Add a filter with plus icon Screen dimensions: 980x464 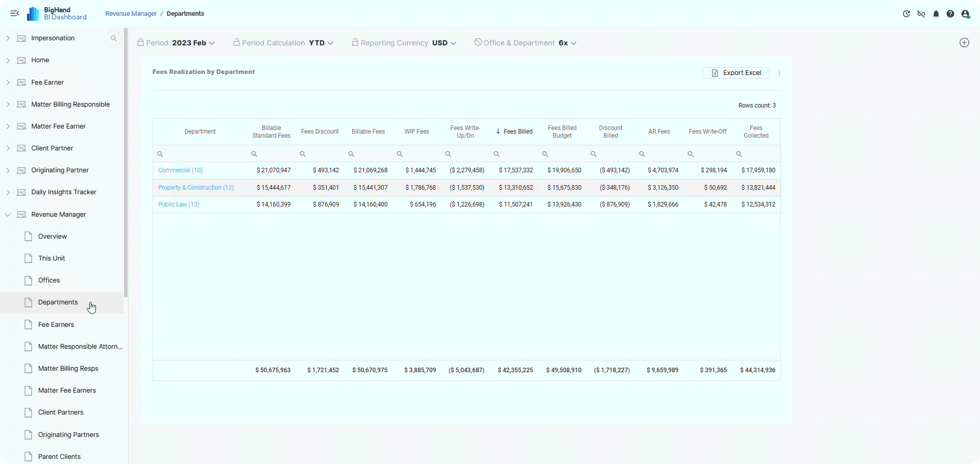[x=964, y=43]
